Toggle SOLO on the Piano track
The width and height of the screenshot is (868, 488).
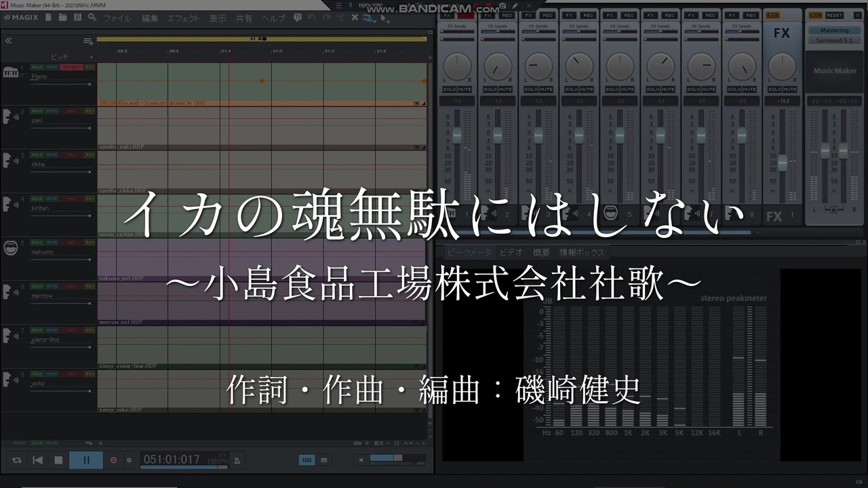tap(37, 67)
